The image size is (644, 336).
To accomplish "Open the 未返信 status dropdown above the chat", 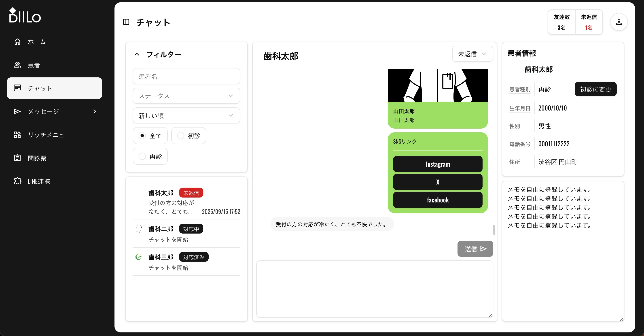I will (472, 53).
